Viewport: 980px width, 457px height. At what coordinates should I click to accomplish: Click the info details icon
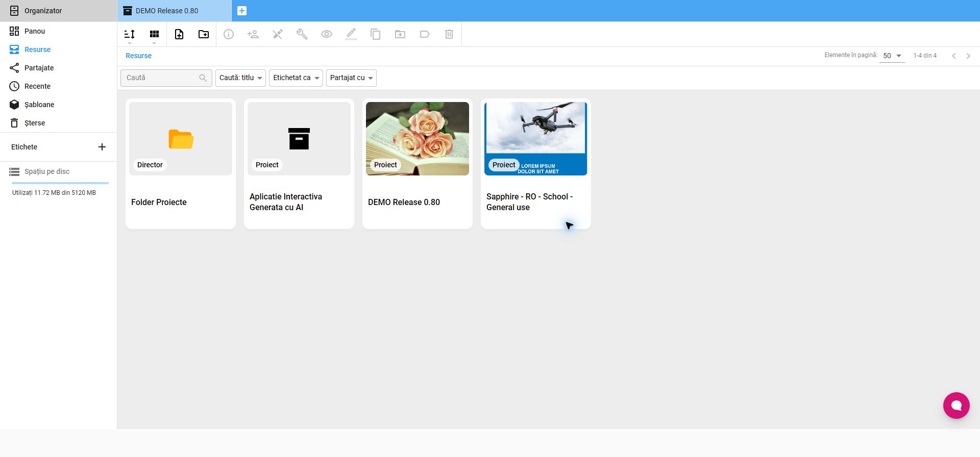click(229, 34)
